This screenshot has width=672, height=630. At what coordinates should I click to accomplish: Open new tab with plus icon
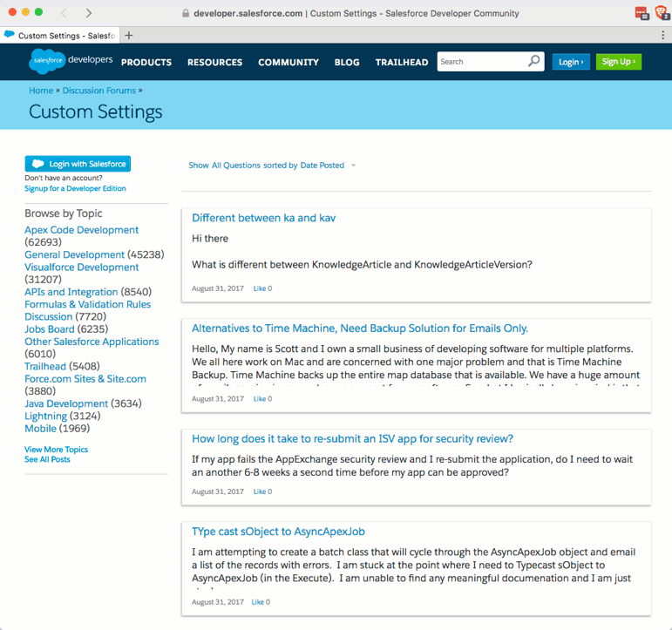(129, 35)
